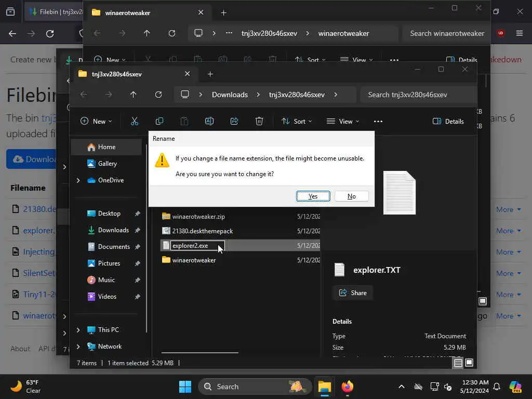The height and width of the screenshot is (399, 532).
Task: Add new tab in tnj3xv280s46sxev window
Action: click(x=210, y=74)
